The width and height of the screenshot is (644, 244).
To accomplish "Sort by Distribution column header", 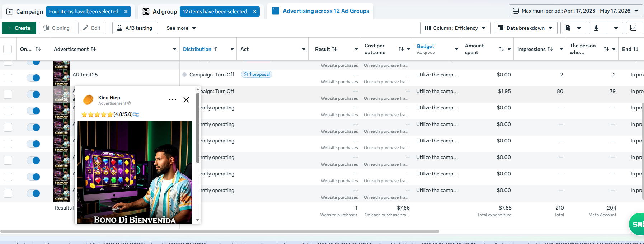I will pos(200,49).
